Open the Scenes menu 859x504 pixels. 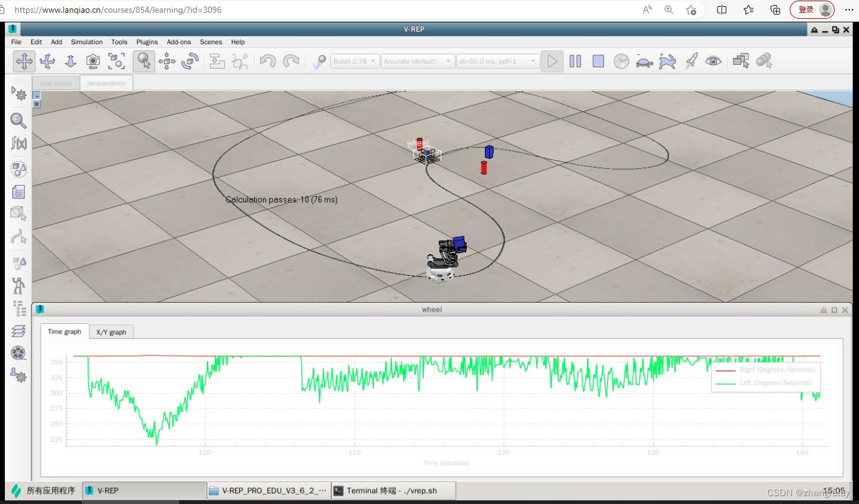point(211,42)
